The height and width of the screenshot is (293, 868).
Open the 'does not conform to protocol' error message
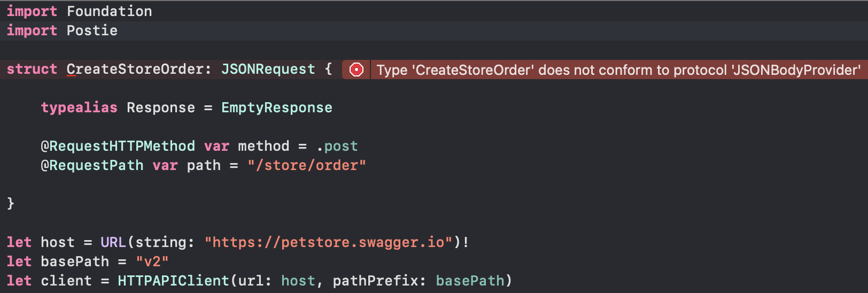point(618,70)
